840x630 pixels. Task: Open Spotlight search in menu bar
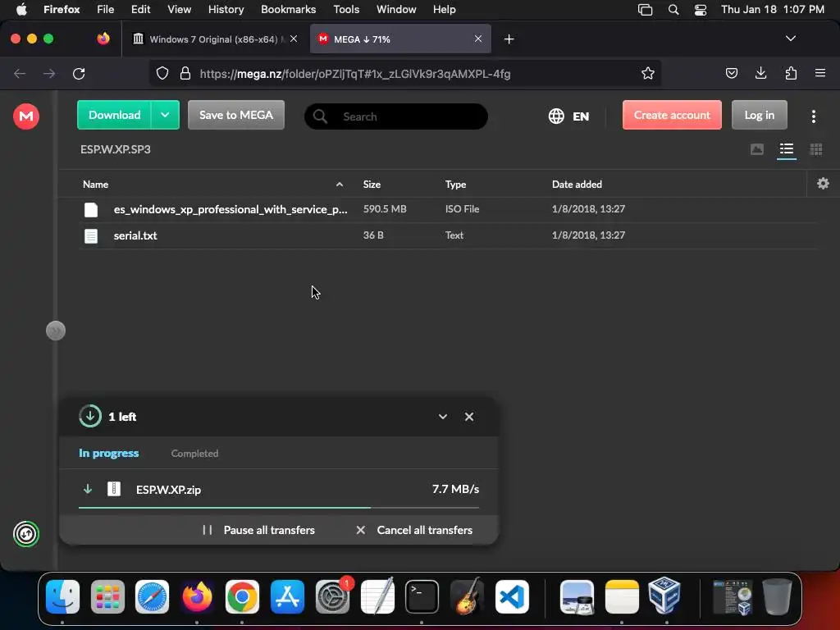tap(673, 10)
